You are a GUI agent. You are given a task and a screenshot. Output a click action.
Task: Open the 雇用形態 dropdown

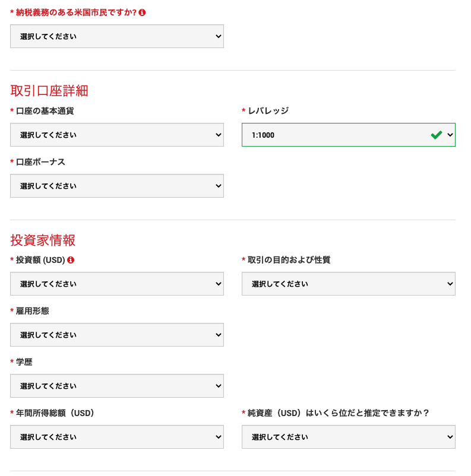[x=117, y=335]
